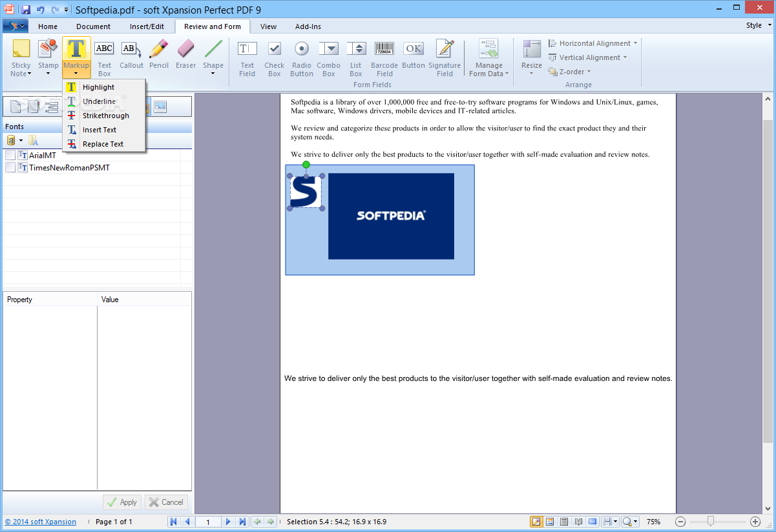The height and width of the screenshot is (532, 776).
Task: Select the Callout tool
Action: point(132,54)
